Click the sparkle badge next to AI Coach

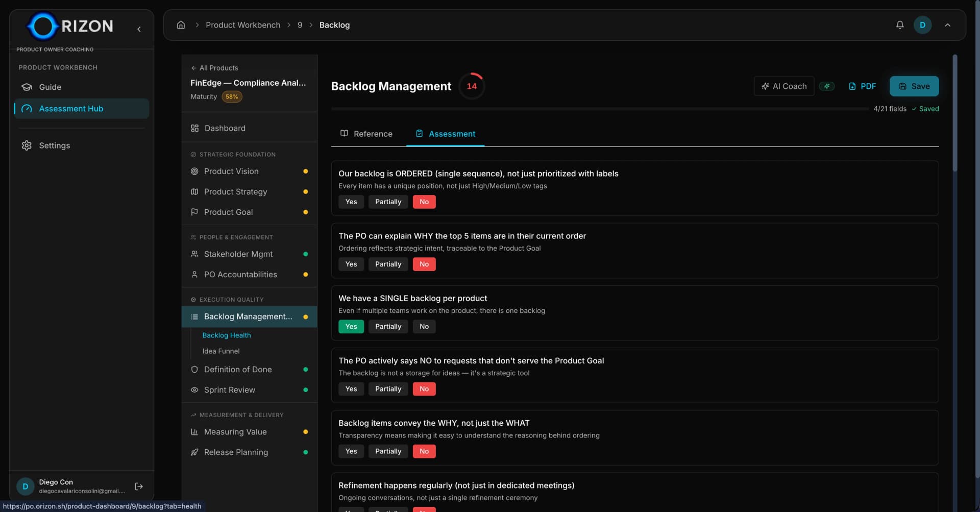(826, 86)
